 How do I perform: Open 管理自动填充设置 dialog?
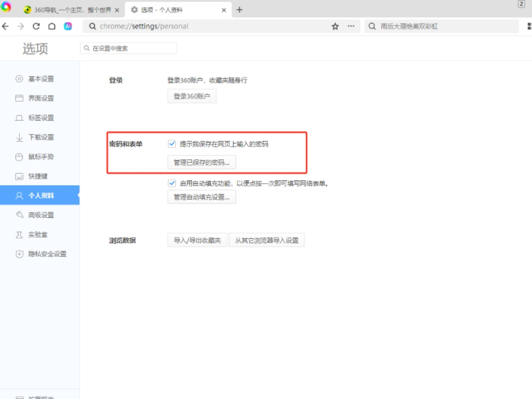click(x=201, y=197)
